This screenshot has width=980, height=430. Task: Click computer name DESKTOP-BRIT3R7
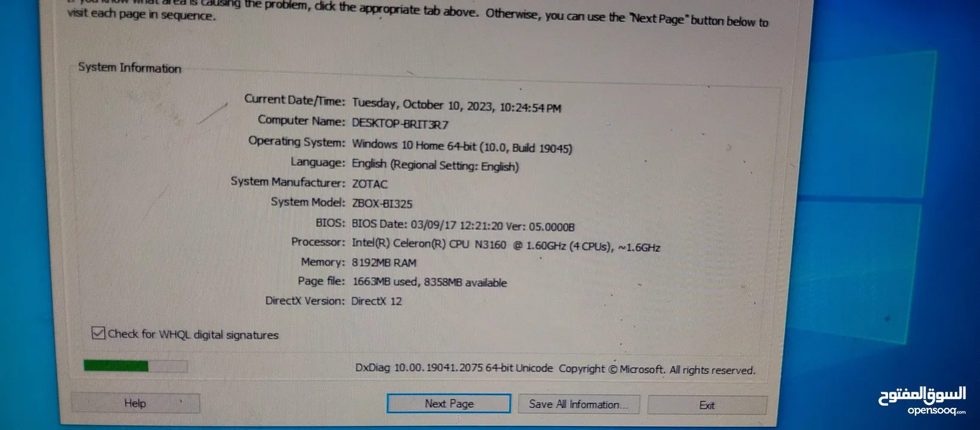point(400,124)
